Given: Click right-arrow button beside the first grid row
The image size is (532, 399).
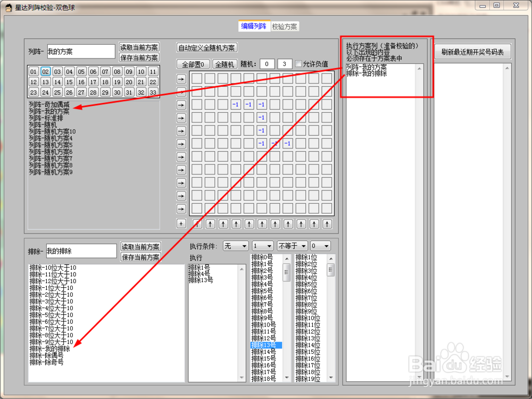Looking at the screenshot, I should 181,79.
